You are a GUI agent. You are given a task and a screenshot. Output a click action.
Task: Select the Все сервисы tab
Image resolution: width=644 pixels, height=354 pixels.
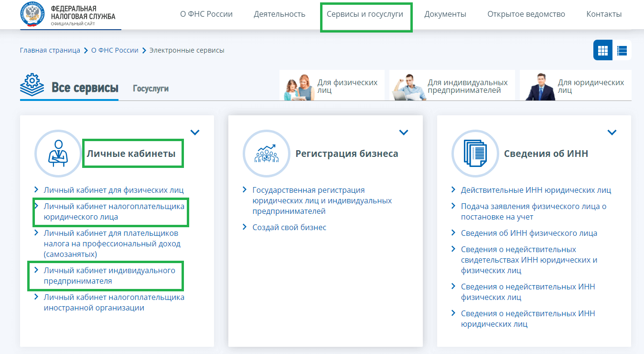coord(85,88)
